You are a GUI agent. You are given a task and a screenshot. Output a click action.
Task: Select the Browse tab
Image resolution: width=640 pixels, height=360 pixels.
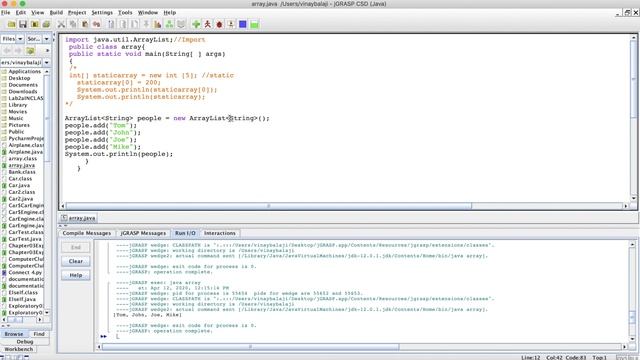(14, 334)
